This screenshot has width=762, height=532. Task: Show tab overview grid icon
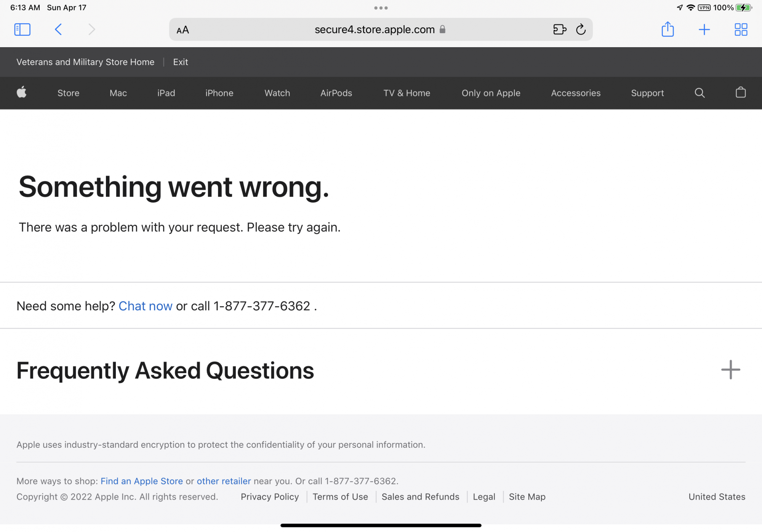point(741,29)
